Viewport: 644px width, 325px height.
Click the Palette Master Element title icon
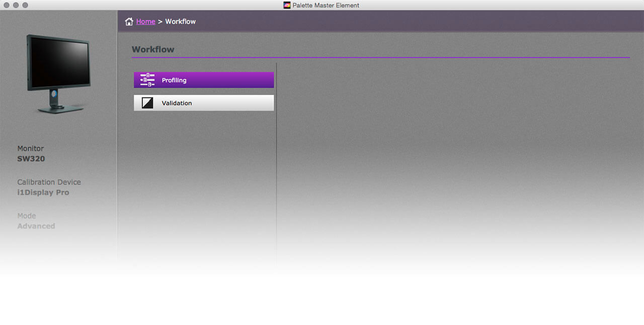pyautogui.click(x=287, y=5)
